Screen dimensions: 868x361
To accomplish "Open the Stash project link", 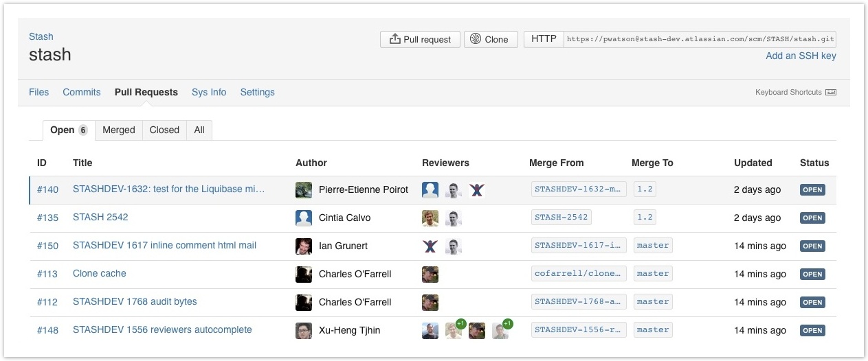I will pos(41,36).
